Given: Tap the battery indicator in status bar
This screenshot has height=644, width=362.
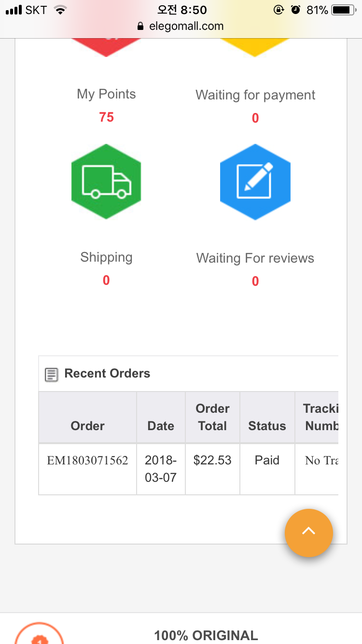Looking at the screenshot, I should 343,10.
